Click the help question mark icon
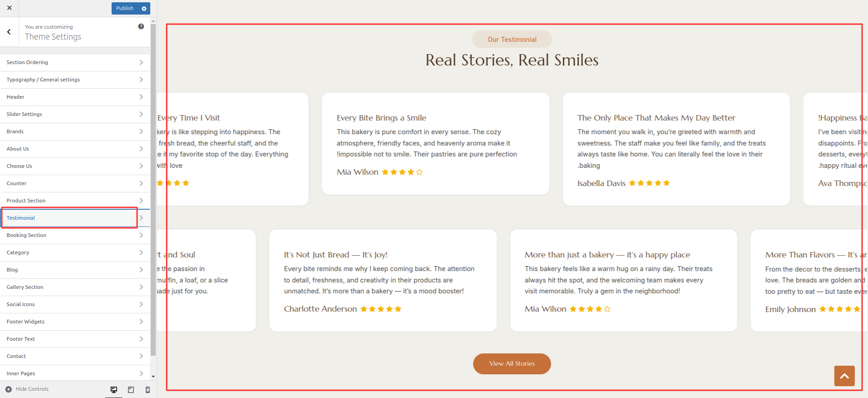The width and height of the screenshot is (868, 398). tap(141, 26)
